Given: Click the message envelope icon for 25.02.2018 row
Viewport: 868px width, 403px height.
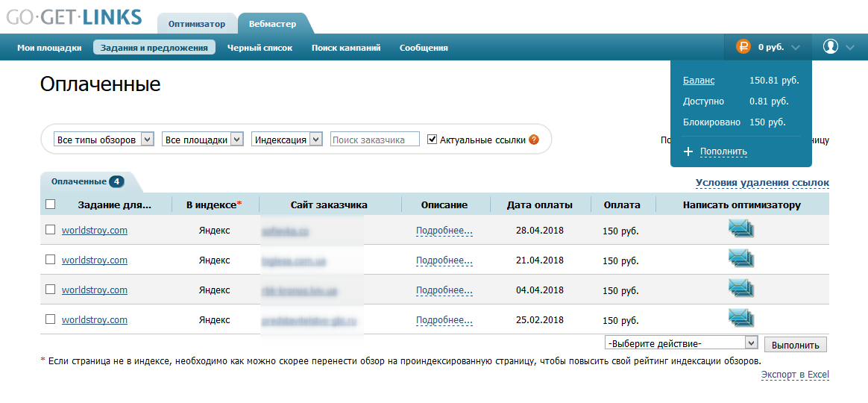Looking at the screenshot, I should point(741,319).
